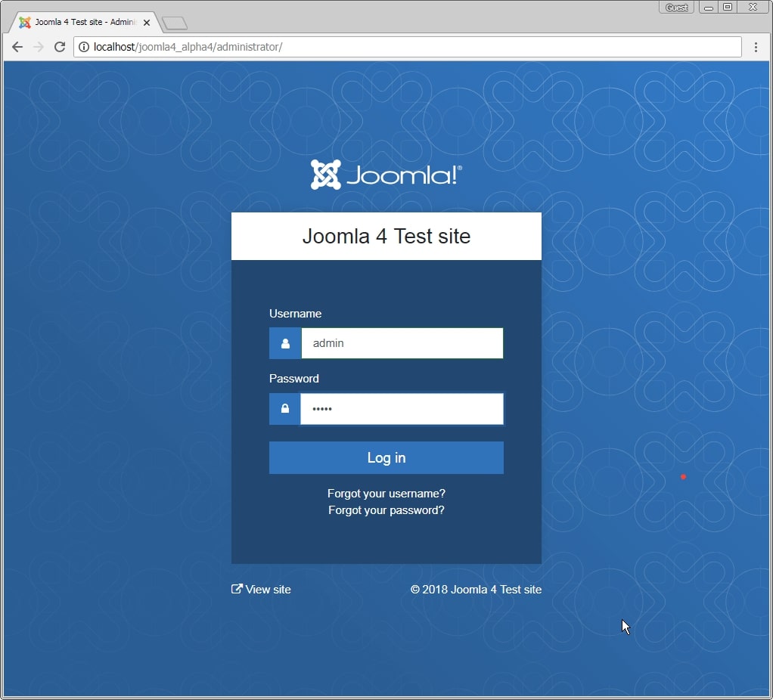Image resolution: width=773 pixels, height=700 pixels.
Task: Close the browser window
Action: coord(753,7)
